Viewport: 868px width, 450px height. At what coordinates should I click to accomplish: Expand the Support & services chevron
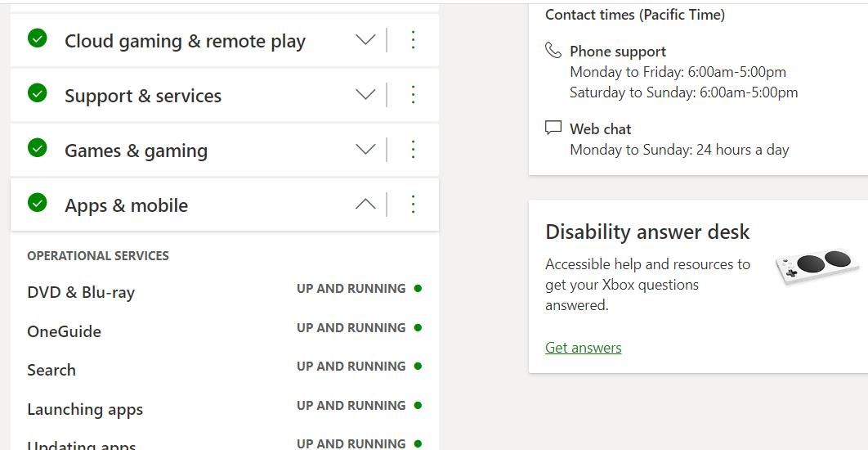(x=365, y=94)
